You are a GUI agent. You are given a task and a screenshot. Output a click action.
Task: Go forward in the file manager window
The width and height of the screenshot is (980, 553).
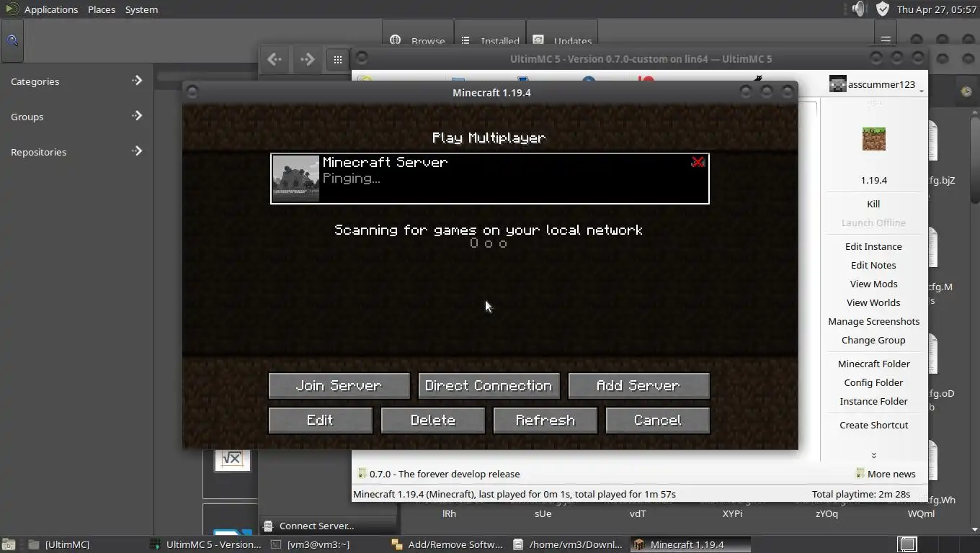point(307,59)
